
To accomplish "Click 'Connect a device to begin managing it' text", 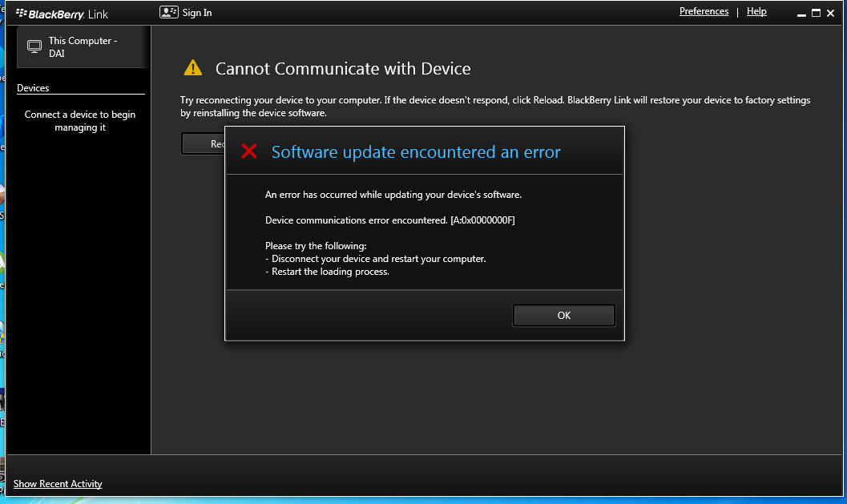I will point(80,121).
